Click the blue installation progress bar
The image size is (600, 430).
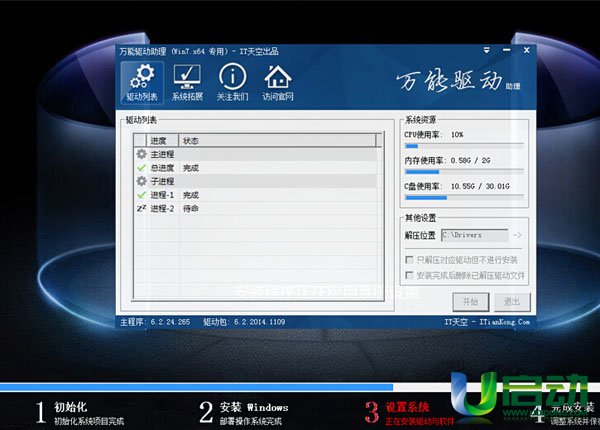(196, 387)
